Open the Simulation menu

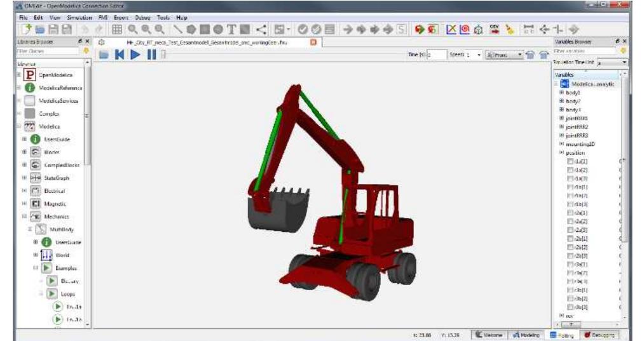(81, 17)
